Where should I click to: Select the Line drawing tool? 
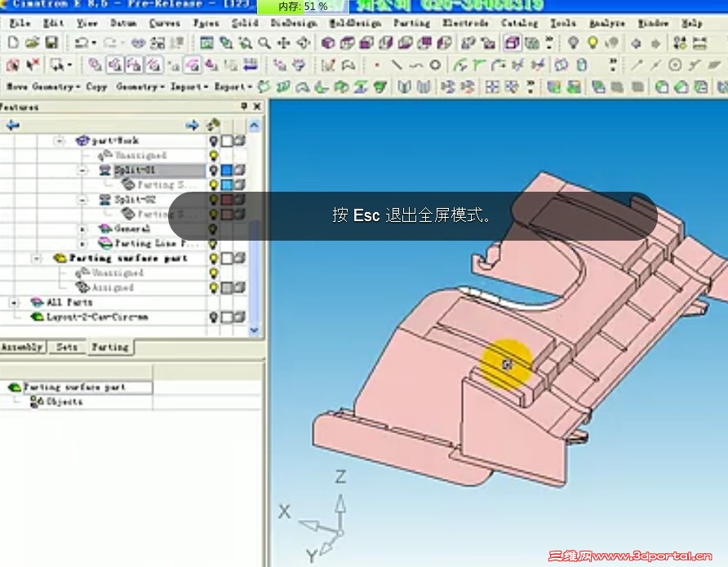(396, 65)
